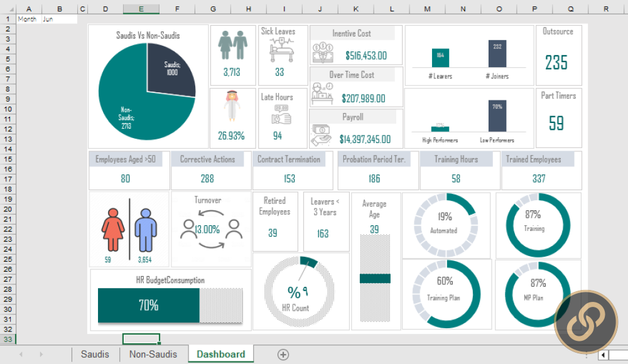Click the Probation Period Ter. value 186
628x364 pixels.
[374, 179]
